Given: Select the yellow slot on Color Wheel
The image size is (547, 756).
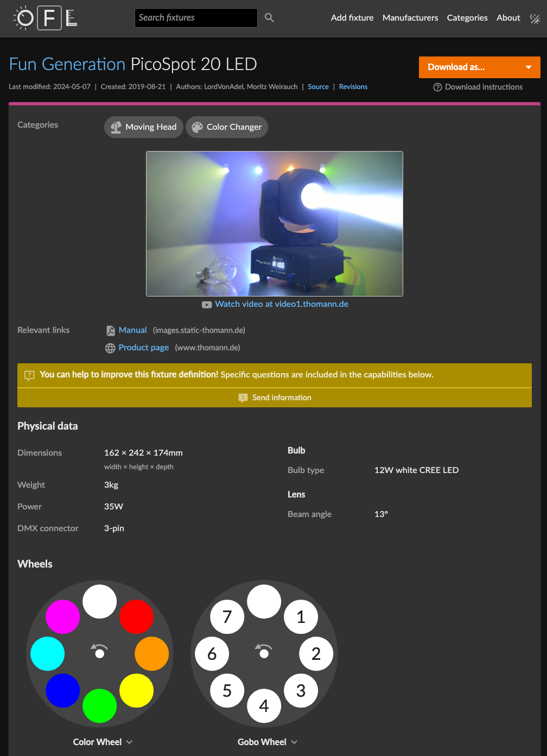Looking at the screenshot, I should (136, 691).
